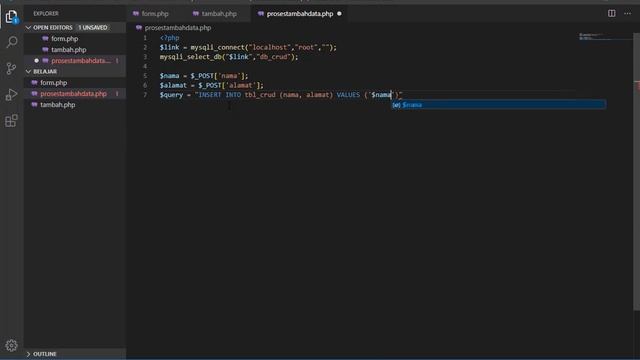Click the $alamat = $_POST line
Screen dimensions: 640x360
pyautogui.click(x=211, y=85)
